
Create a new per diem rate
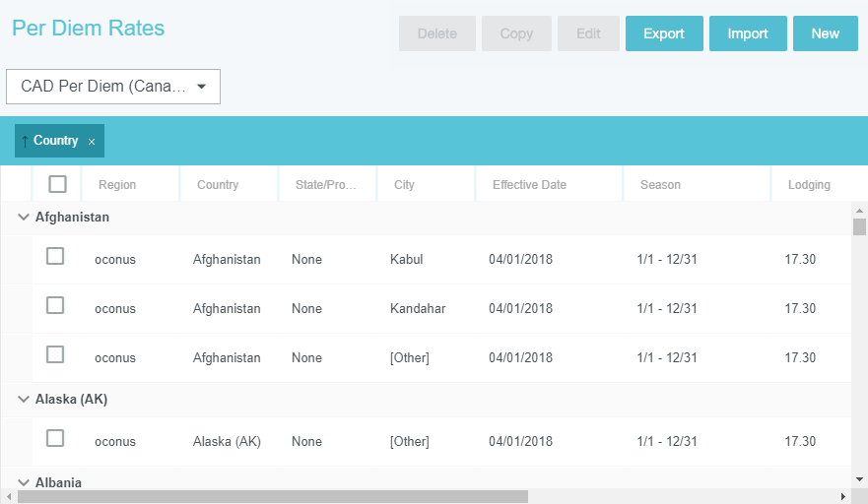825,33
